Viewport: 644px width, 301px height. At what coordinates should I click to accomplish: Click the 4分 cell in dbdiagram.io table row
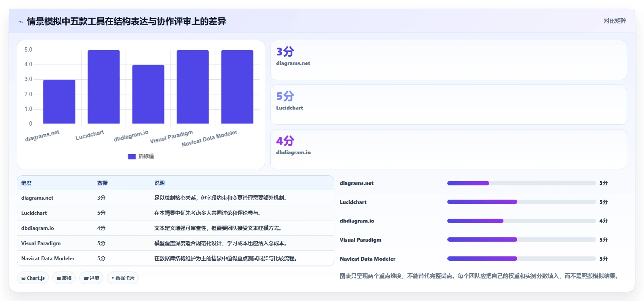[101, 228]
